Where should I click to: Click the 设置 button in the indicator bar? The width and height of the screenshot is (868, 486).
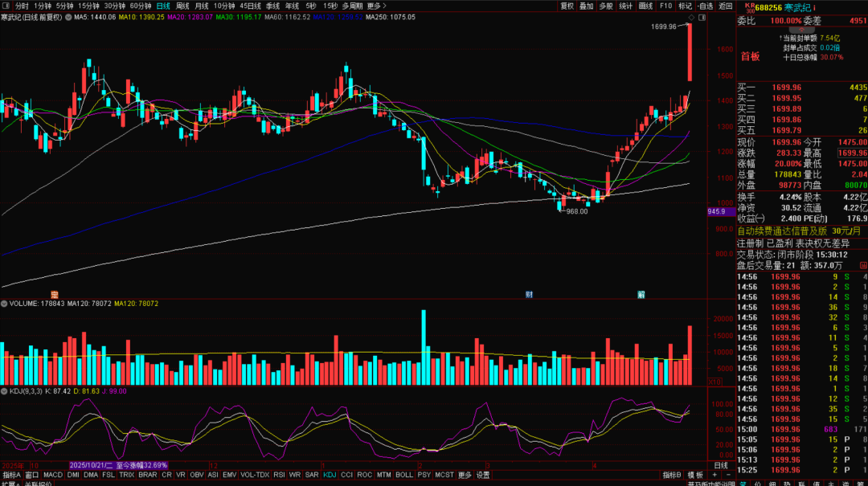[482, 476]
